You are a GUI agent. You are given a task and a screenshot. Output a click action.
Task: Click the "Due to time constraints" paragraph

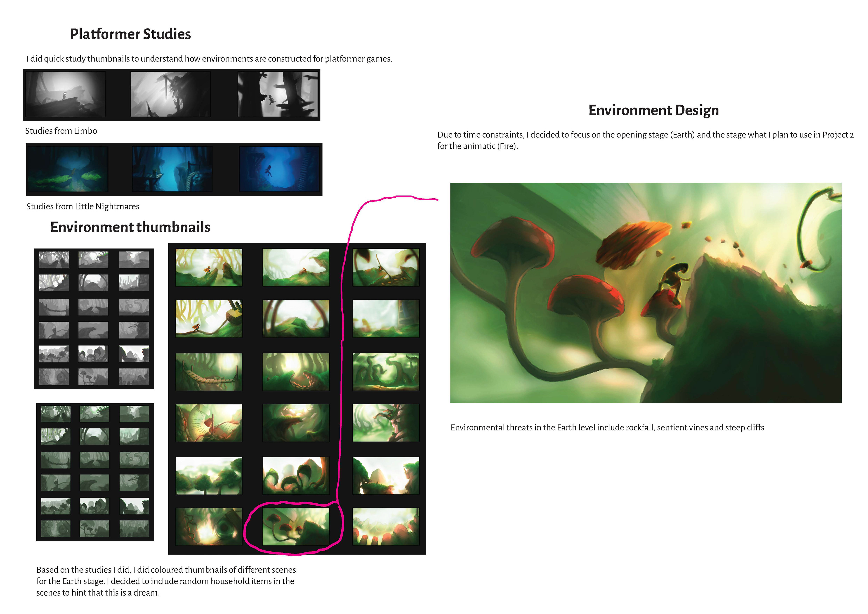(645, 140)
